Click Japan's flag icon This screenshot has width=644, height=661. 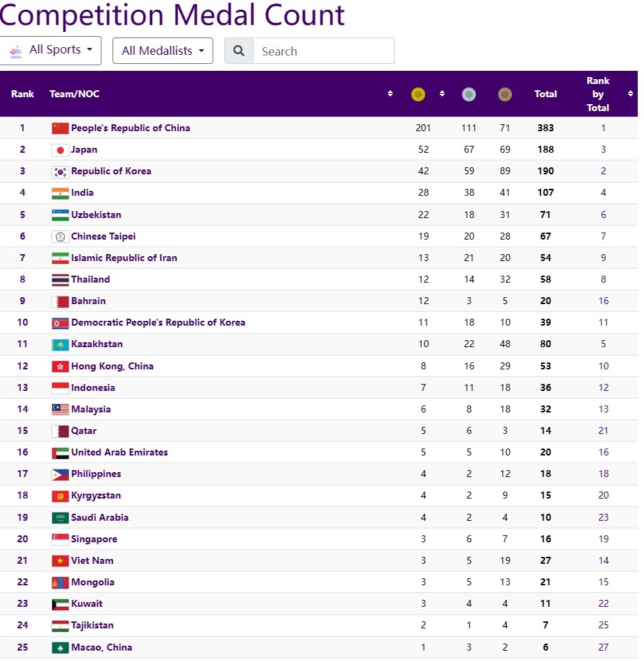coord(60,150)
